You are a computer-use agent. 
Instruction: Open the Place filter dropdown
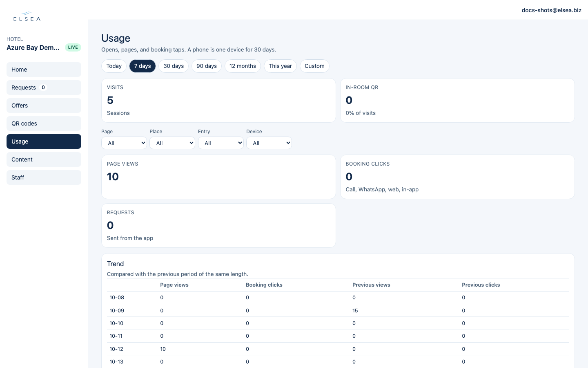pyautogui.click(x=172, y=143)
